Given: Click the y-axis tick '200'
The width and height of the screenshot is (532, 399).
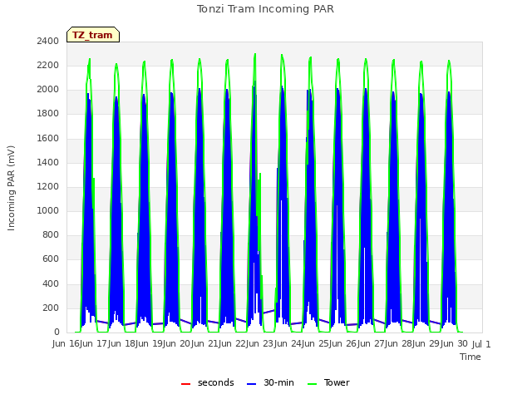Looking at the screenshot, I should 51,308.
